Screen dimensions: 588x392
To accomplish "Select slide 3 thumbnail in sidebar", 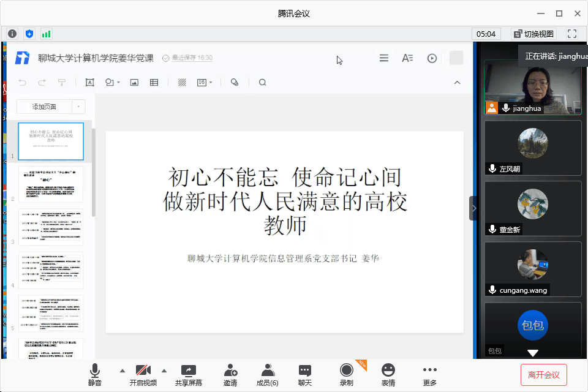I will tap(50, 227).
